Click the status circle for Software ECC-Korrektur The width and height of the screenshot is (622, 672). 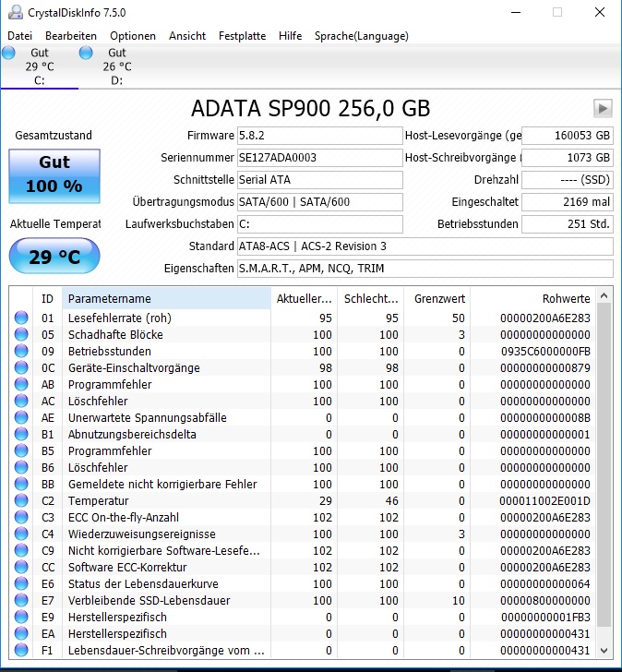pyautogui.click(x=21, y=567)
